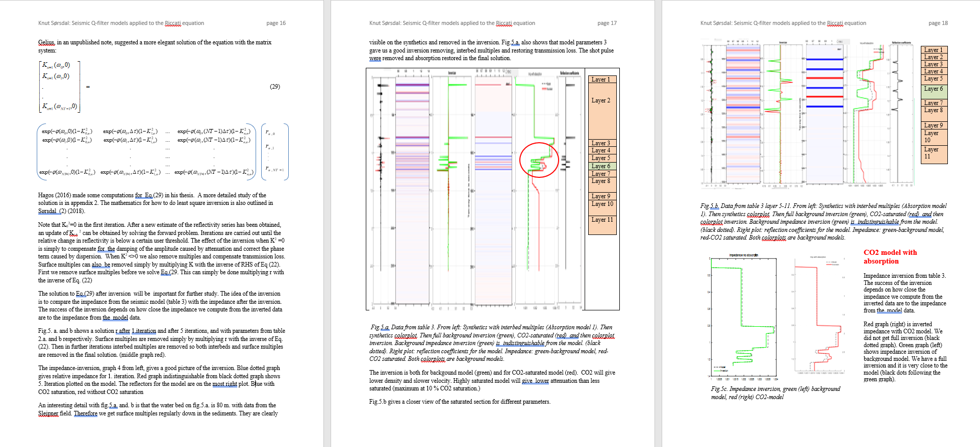Click the 'Layer 3' box on page 18
The height and width of the screenshot is (447, 980).
[x=934, y=64]
